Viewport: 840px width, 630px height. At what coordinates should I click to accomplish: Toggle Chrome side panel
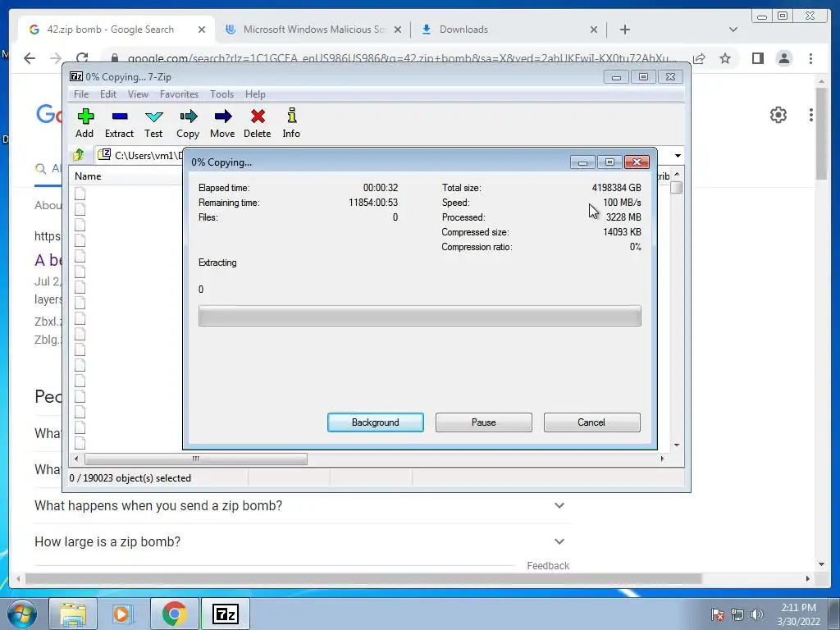(757, 58)
